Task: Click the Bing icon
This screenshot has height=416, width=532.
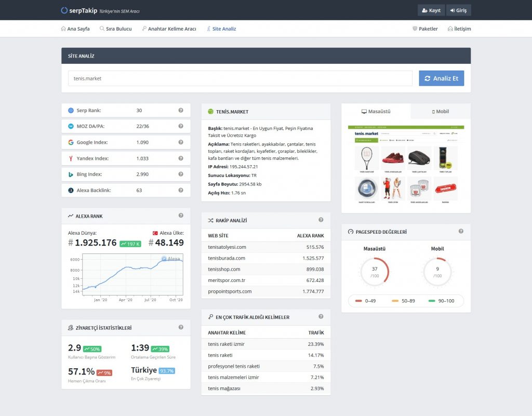Action: (x=71, y=175)
